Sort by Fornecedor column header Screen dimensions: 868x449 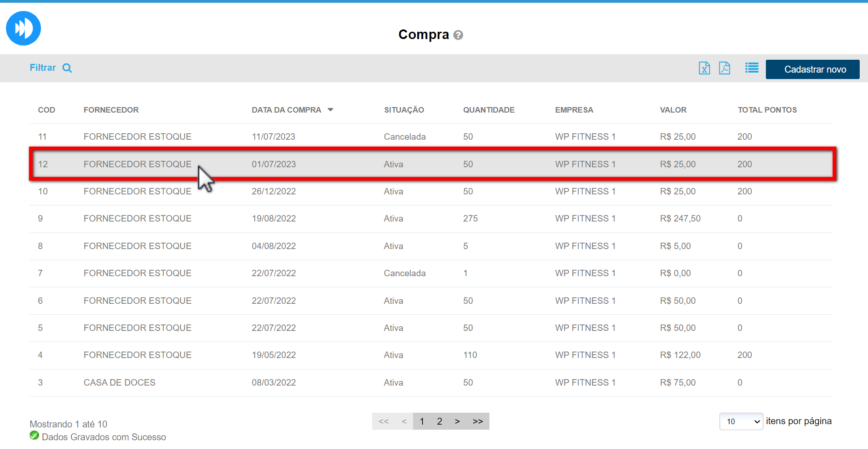111,110
